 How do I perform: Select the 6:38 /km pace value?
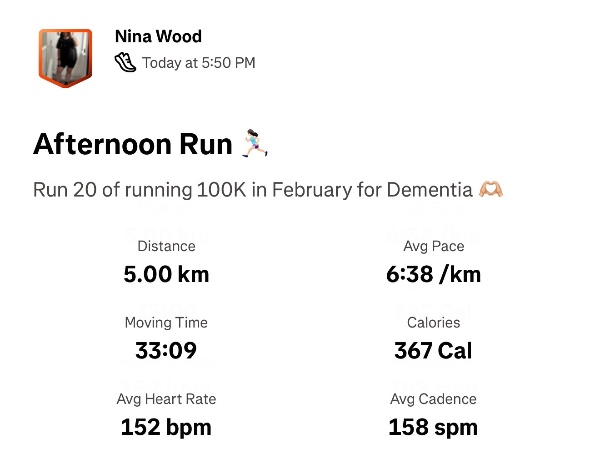pos(433,274)
